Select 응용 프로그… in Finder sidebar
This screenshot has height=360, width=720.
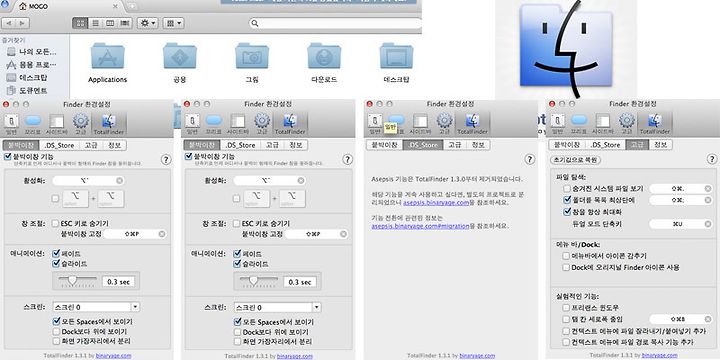pos(32,64)
